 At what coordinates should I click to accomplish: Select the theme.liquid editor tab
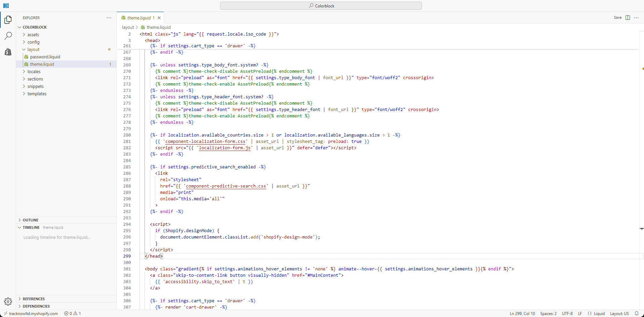(139, 18)
